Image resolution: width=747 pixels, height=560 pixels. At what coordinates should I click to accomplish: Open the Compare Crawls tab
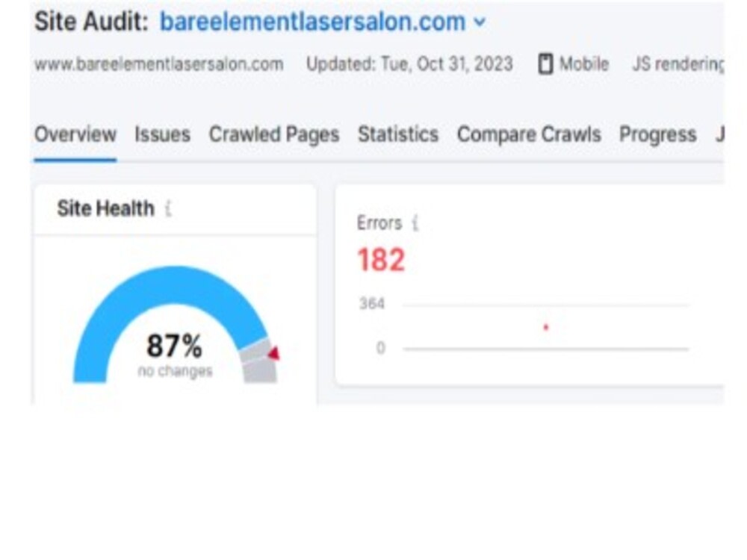click(x=529, y=134)
